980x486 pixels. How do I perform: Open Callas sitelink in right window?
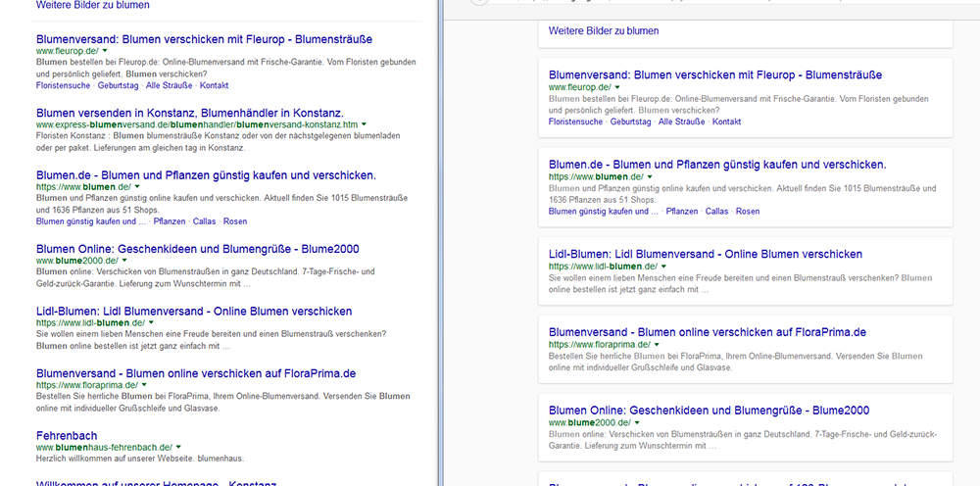coord(717,212)
